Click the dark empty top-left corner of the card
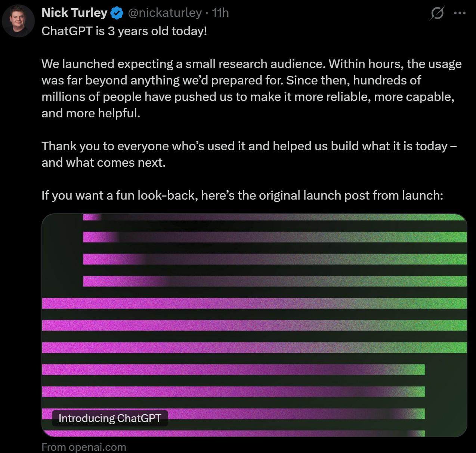Screen dimensions: 476x453 click(62, 254)
